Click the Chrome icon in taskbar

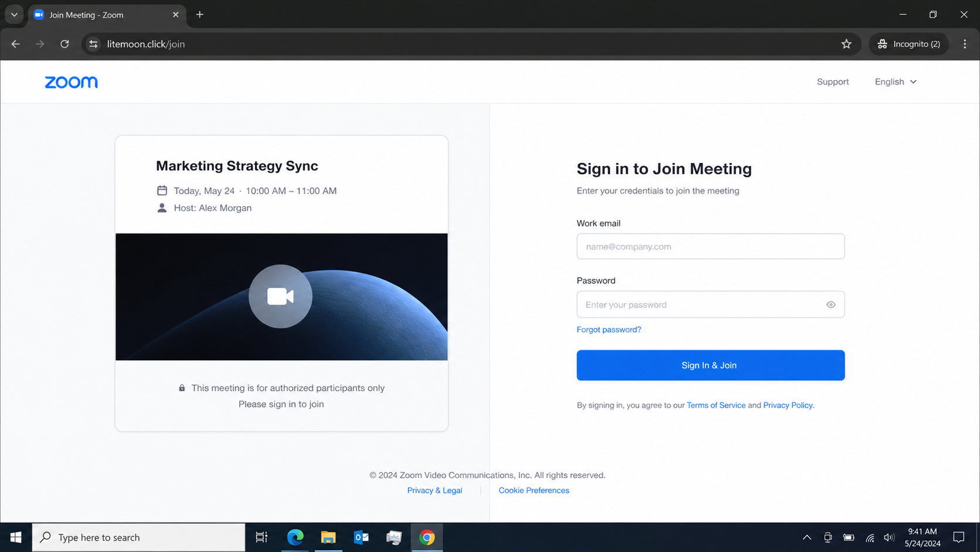click(x=427, y=537)
